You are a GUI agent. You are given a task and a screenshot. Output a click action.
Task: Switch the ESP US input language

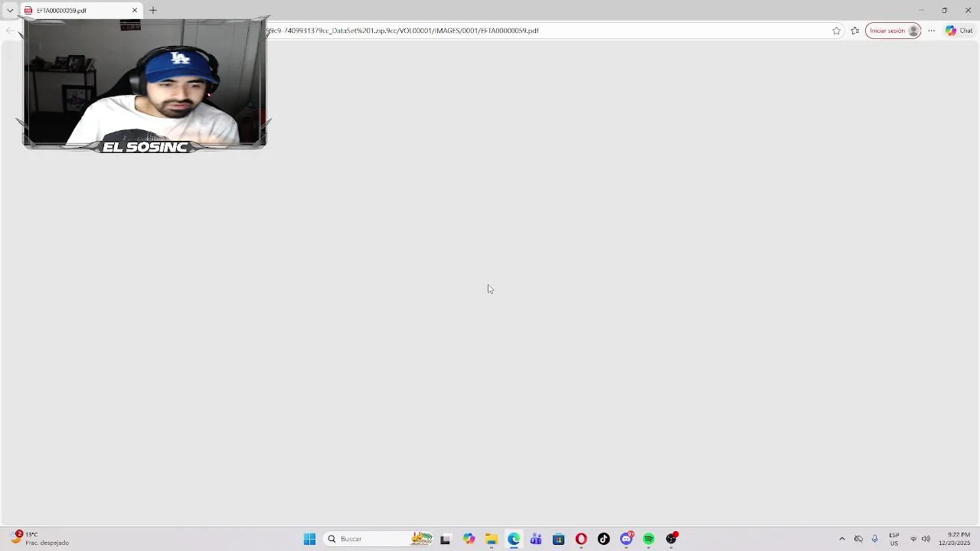point(894,539)
